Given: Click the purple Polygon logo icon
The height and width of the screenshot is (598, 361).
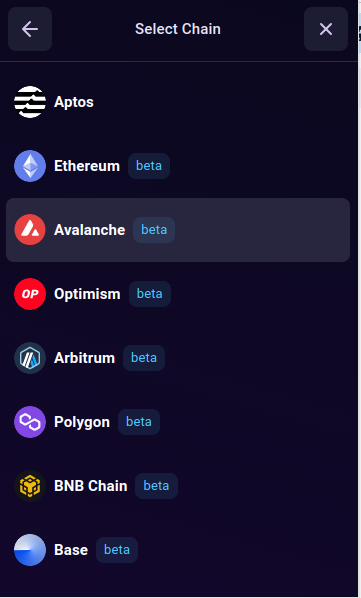Looking at the screenshot, I should pyautogui.click(x=30, y=422).
